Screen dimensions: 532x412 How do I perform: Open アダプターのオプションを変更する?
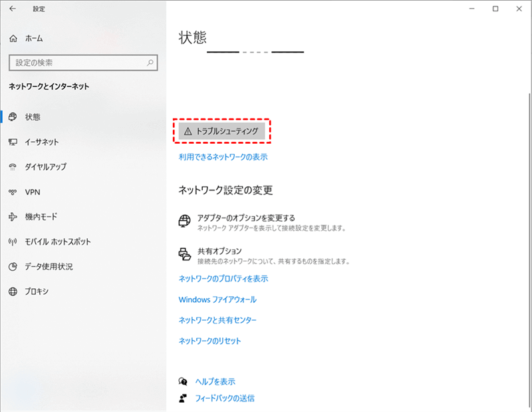(x=246, y=218)
